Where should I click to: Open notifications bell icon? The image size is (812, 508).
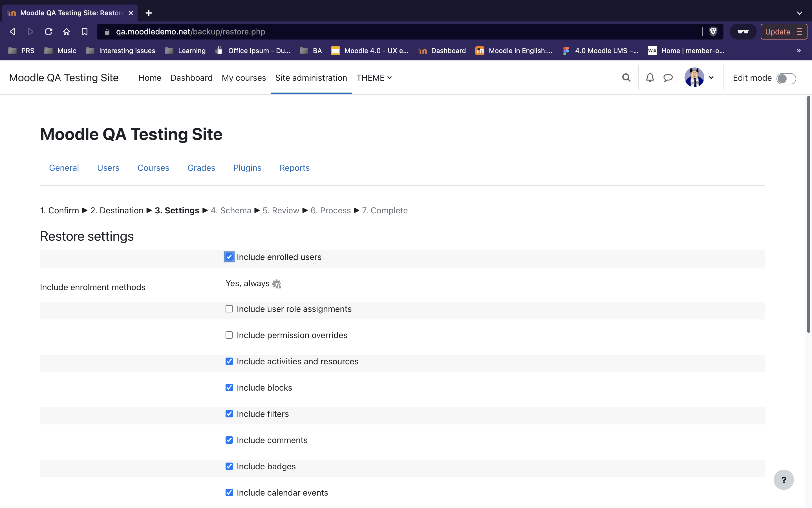[x=650, y=78]
